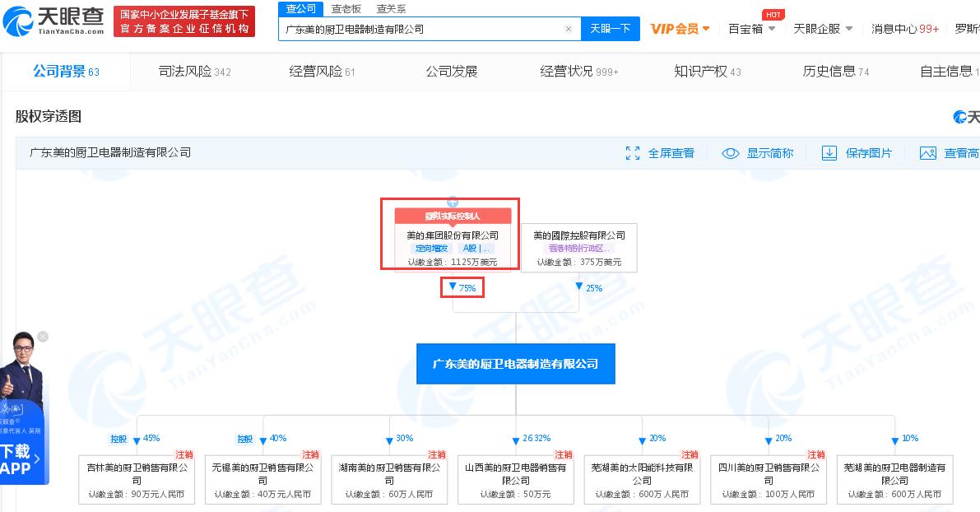Close the floating app promo with the X

pyautogui.click(x=43, y=337)
